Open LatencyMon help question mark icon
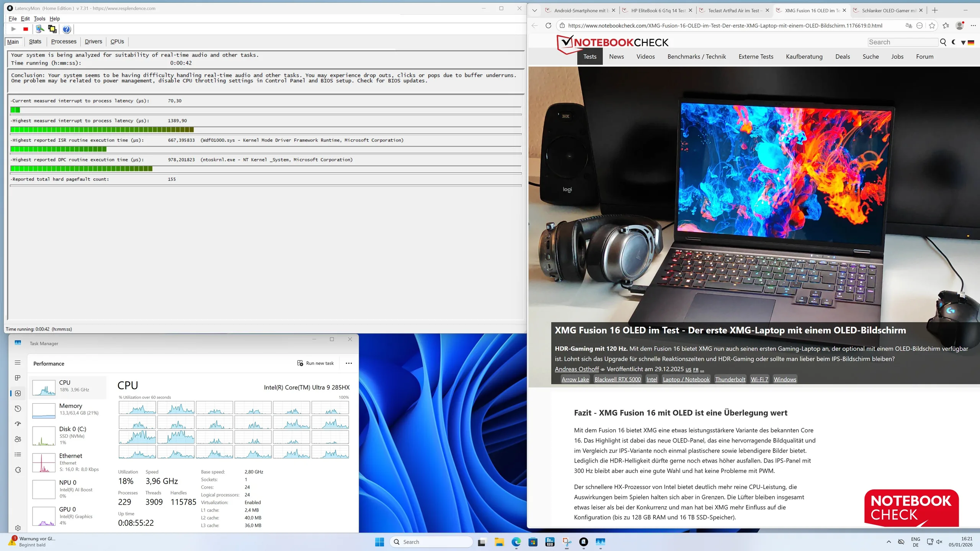The width and height of the screenshot is (980, 551). [67, 29]
